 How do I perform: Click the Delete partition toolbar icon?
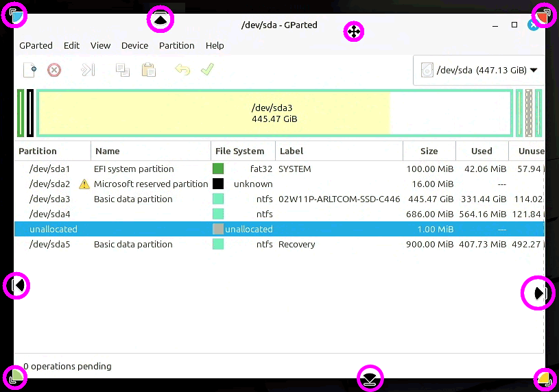point(54,70)
